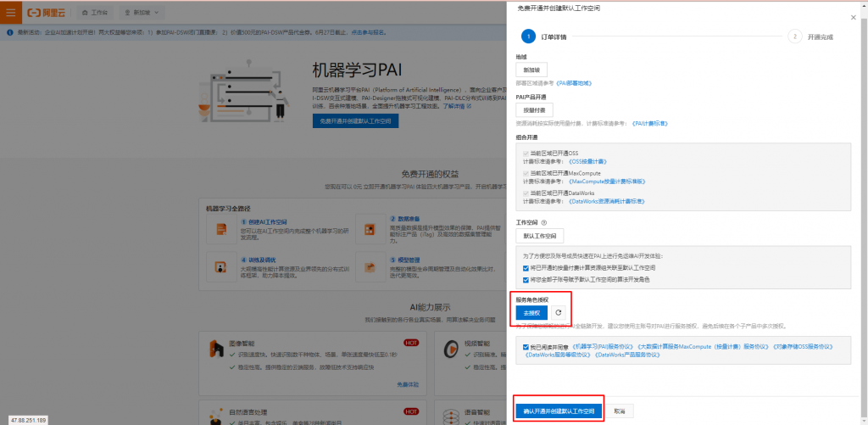Open the 《DataWorks服务等级协议》 link
This screenshot has height=425, width=868.
[x=559, y=355]
